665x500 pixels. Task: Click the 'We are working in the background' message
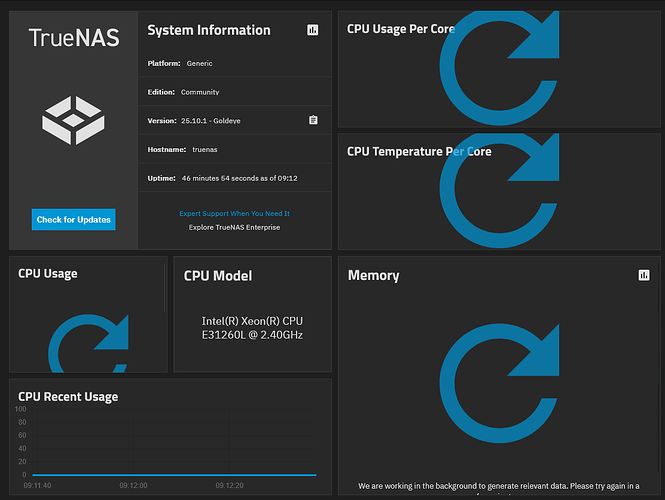point(499,488)
